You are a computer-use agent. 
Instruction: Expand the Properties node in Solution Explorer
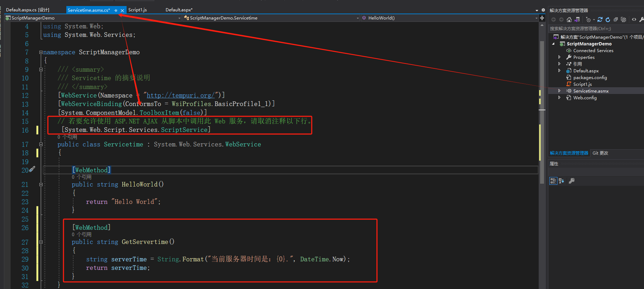(x=560, y=57)
